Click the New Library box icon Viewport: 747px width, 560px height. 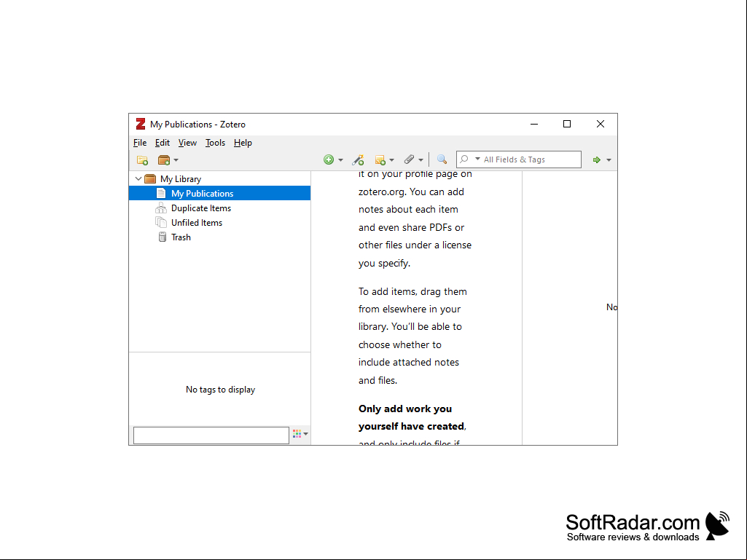(x=164, y=160)
